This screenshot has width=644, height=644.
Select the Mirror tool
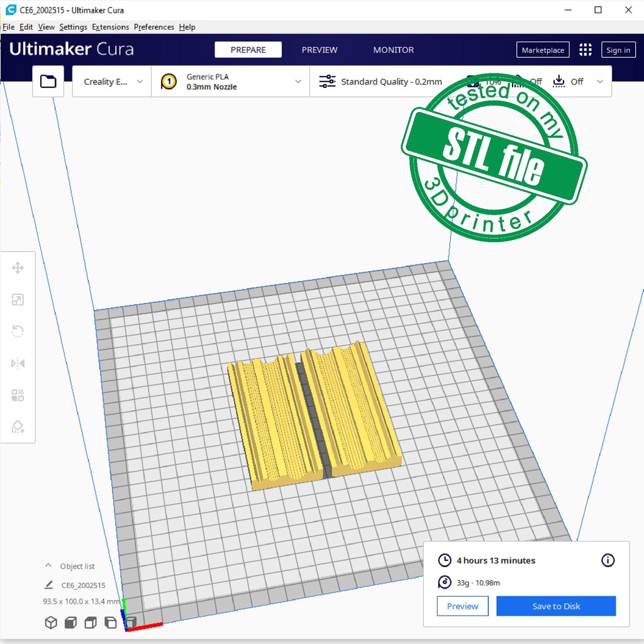[18, 364]
